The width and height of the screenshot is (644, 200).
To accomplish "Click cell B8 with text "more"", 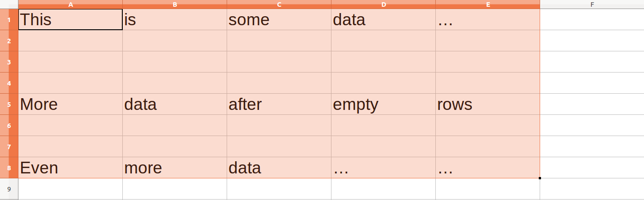I will [x=174, y=168].
